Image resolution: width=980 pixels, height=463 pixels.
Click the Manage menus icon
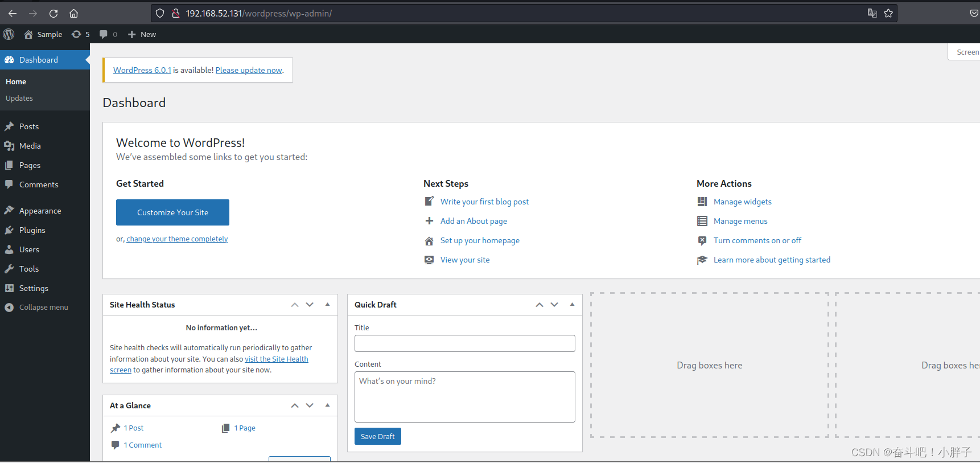point(702,221)
